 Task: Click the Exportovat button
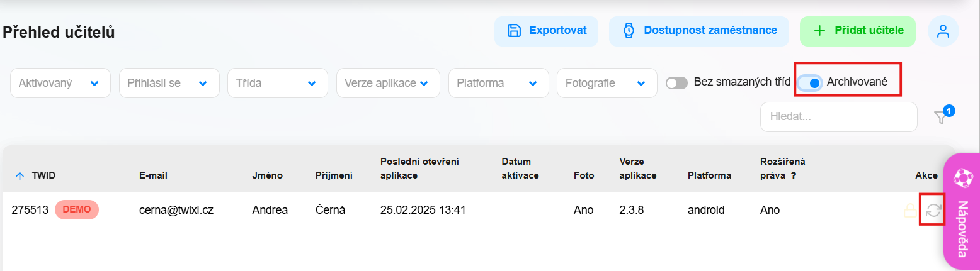(546, 31)
